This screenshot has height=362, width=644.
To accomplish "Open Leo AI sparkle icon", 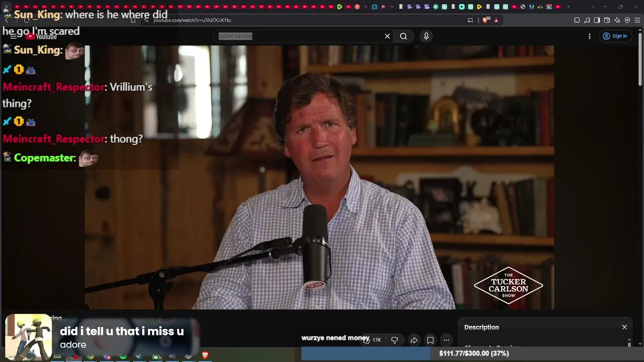I will 617,20.
